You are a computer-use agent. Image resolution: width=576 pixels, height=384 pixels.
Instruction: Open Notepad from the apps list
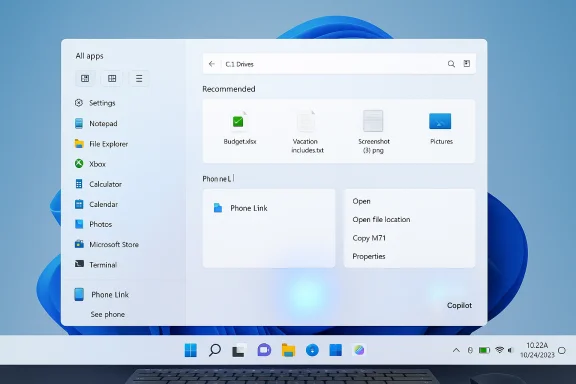pos(96,123)
